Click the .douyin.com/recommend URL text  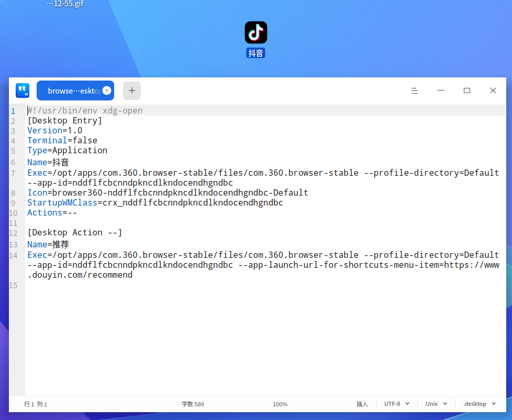pos(80,275)
